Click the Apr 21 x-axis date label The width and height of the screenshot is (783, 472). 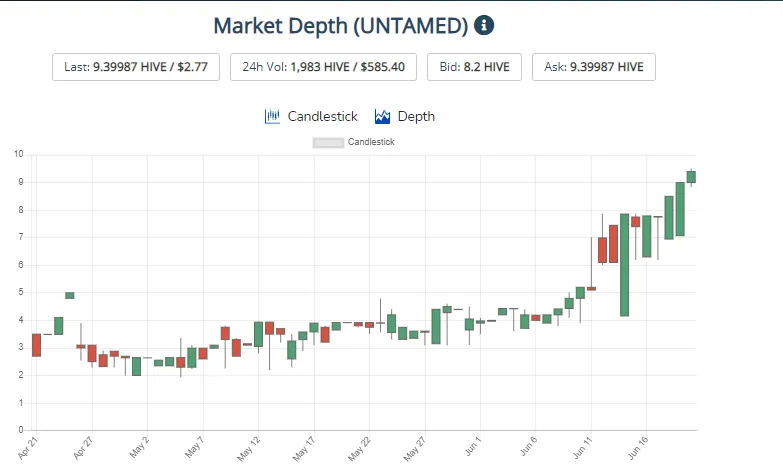pyautogui.click(x=28, y=448)
